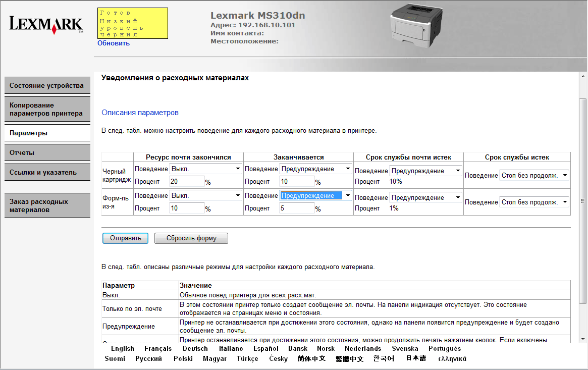The width and height of the screenshot is (588, 370).
Task: Click the 'Срок службы истек' column header
Action: 517,157
